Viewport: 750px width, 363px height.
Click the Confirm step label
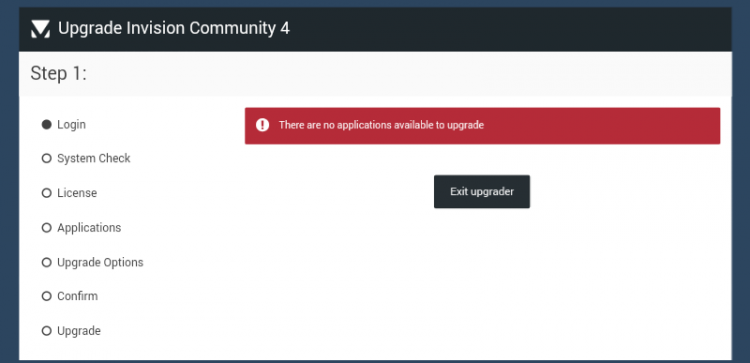77,297
